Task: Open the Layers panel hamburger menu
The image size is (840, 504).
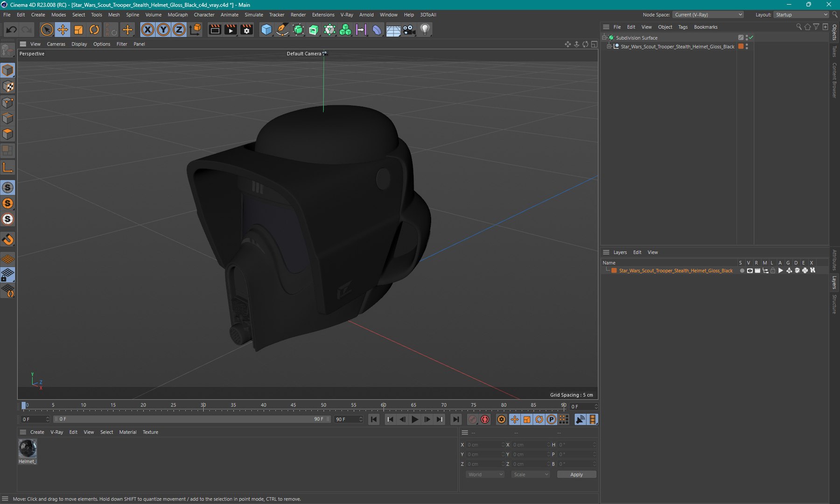Action: point(606,252)
